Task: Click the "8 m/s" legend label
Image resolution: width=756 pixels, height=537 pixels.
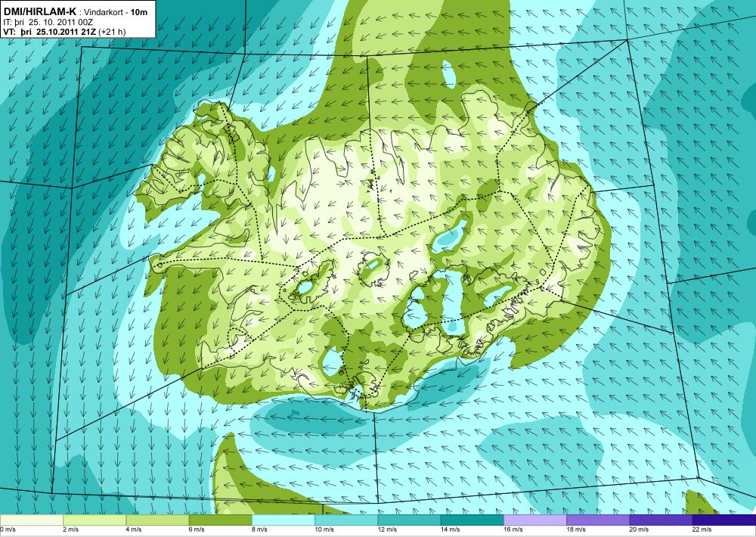Action: point(260,529)
